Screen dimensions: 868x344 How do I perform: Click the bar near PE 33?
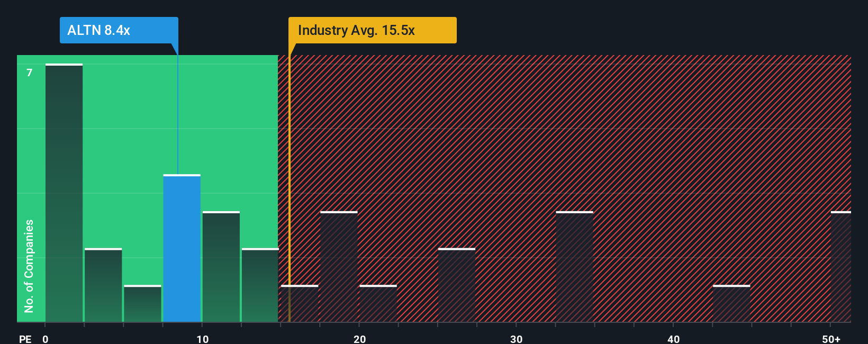574,267
